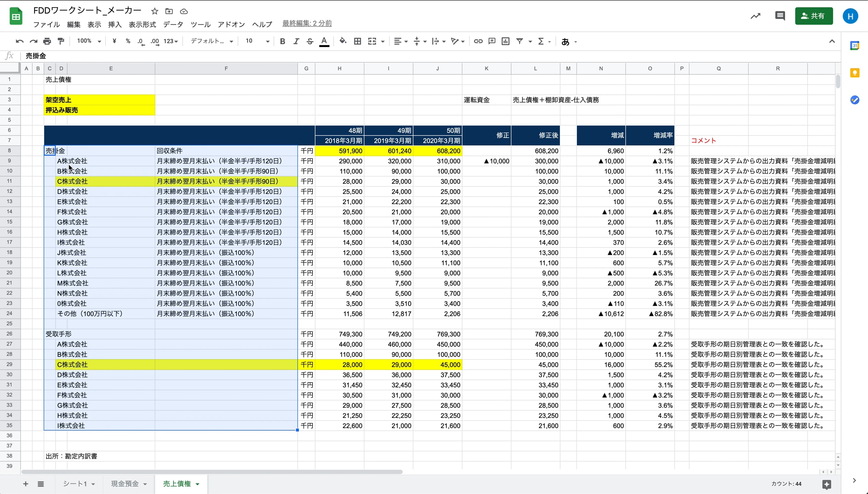Expand the 売上債権 sheet tab menu arrow
Image resolution: width=868 pixels, height=494 pixels.
[x=198, y=484]
